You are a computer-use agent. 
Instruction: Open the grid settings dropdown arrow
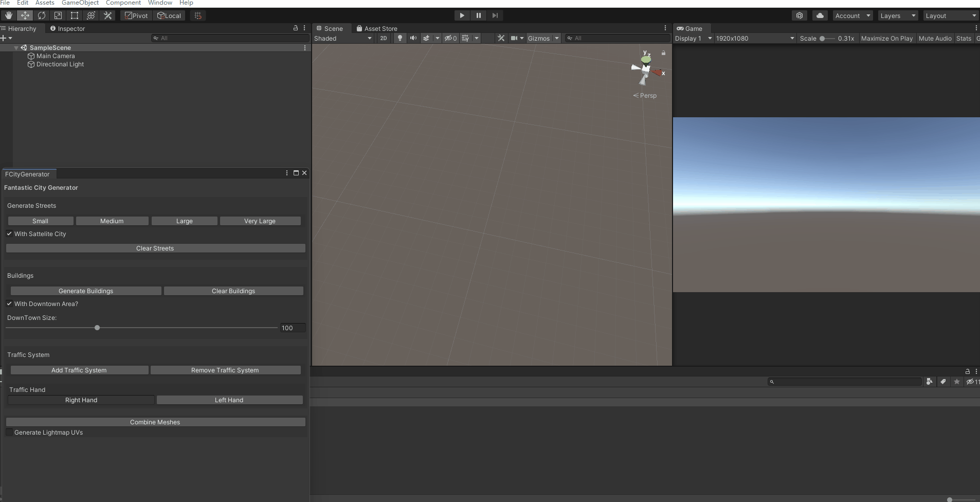coord(477,38)
